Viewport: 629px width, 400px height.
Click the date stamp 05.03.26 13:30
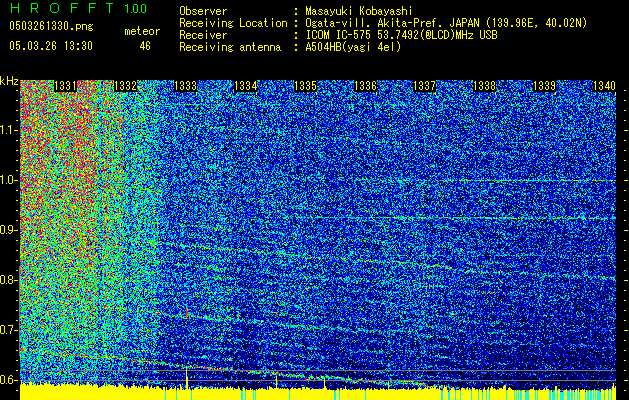point(51,46)
